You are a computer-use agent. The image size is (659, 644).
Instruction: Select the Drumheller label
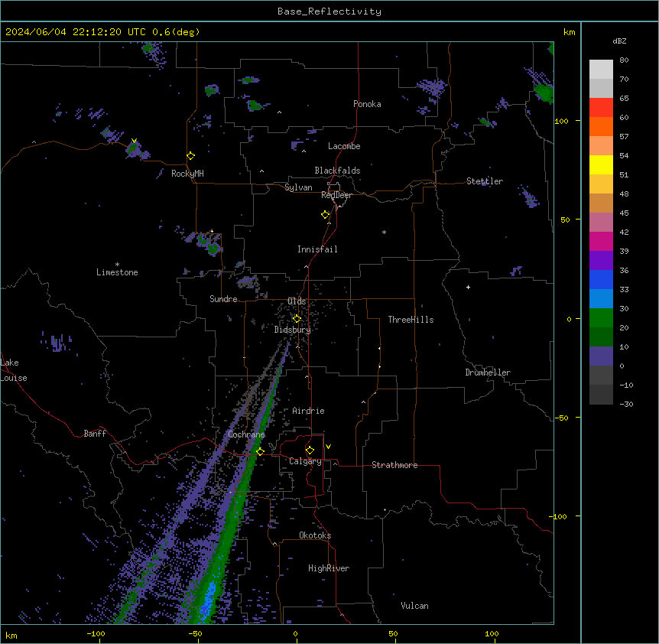[x=488, y=372]
